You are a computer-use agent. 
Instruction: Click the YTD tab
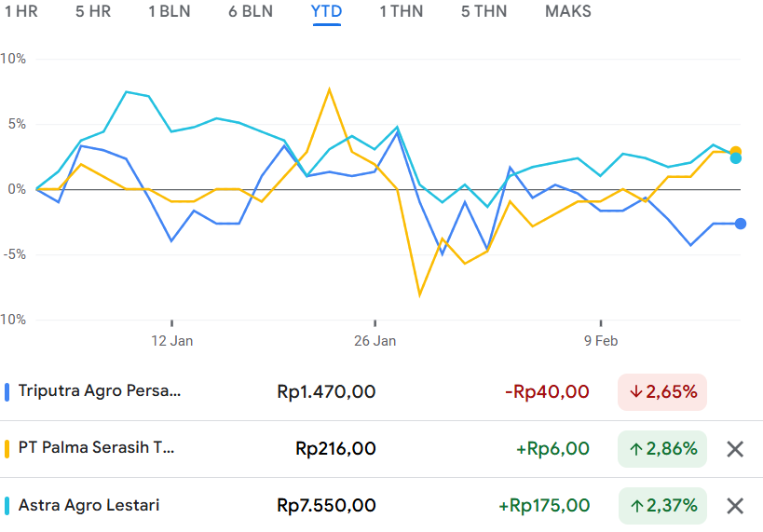(326, 12)
